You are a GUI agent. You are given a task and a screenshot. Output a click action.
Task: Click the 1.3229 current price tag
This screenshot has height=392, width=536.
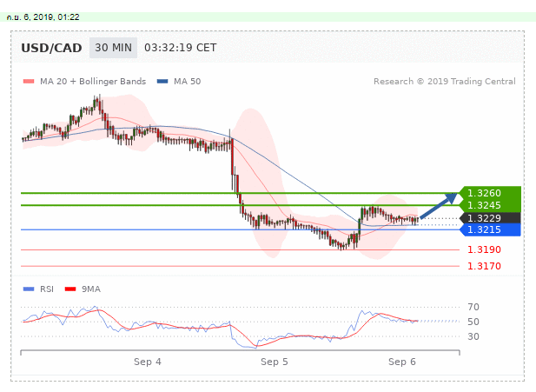coord(490,218)
